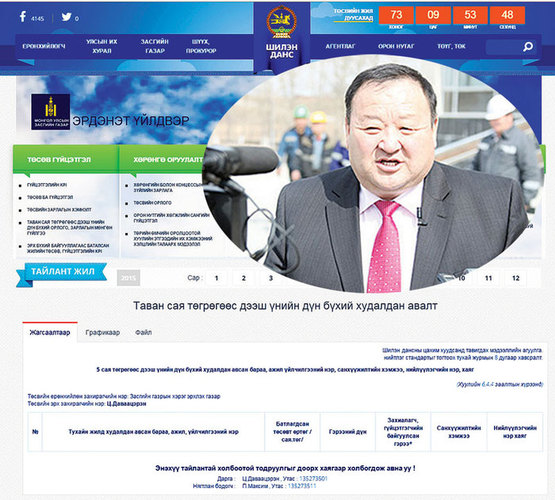Click inside the header search field
The height and width of the screenshot is (500, 555).
coord(504,47)
